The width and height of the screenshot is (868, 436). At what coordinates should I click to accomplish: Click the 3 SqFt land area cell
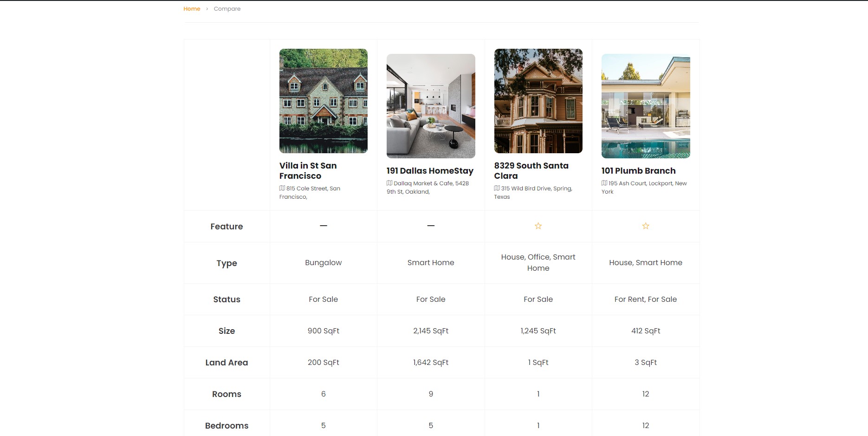[x=646, y=363]
